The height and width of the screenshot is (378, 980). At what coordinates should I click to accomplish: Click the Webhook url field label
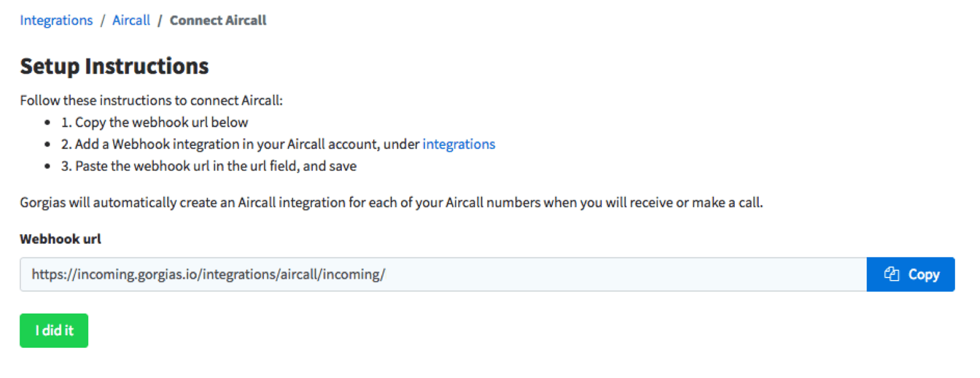click(60, 238)
